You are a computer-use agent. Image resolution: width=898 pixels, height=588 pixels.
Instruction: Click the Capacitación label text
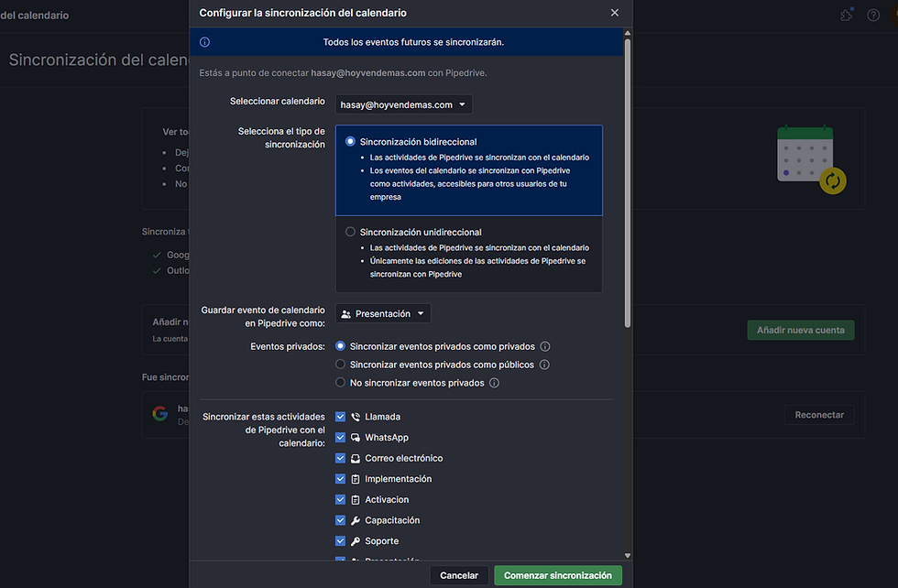coord(392,520)
